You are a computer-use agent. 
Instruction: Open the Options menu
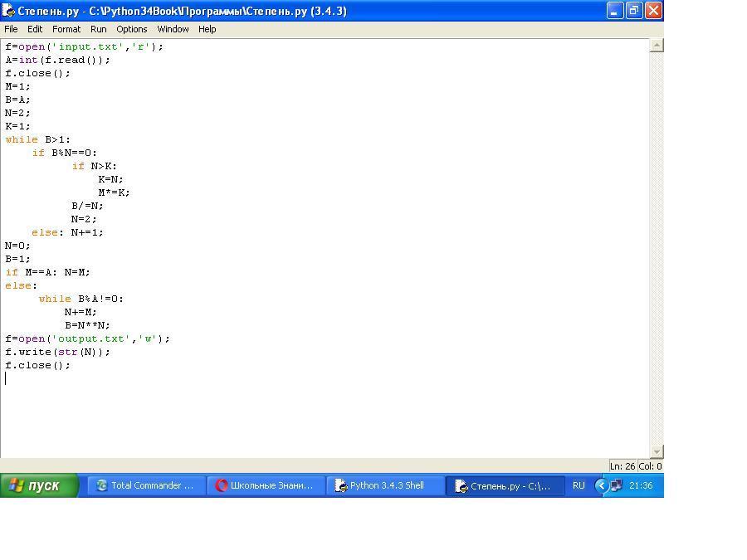(x=132, y=29)
